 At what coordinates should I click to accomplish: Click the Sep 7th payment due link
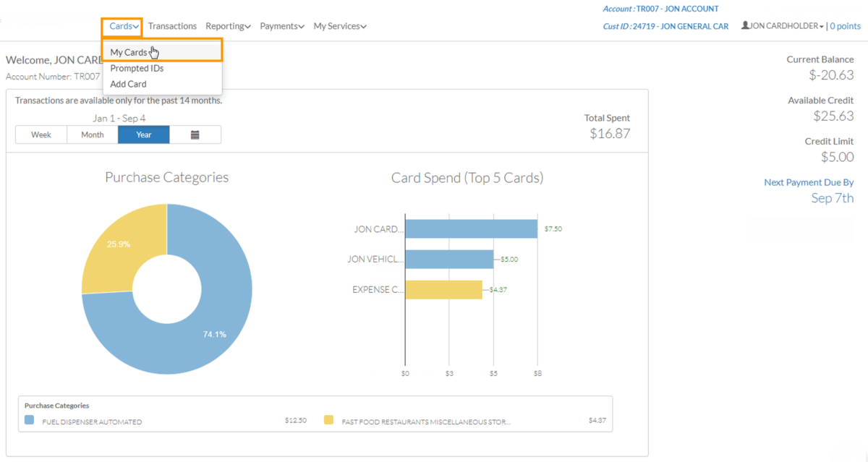point(833,197)
